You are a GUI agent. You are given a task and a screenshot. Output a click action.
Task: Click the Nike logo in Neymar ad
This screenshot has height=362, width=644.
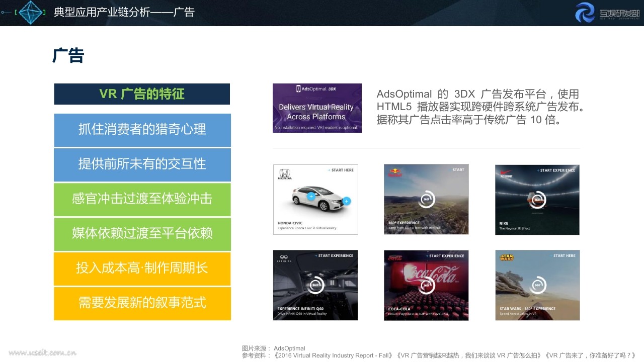[506, 173]
